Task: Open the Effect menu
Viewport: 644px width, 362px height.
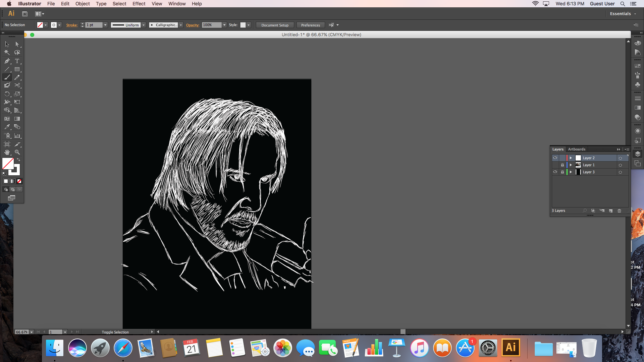Action: tap(139, 4)
